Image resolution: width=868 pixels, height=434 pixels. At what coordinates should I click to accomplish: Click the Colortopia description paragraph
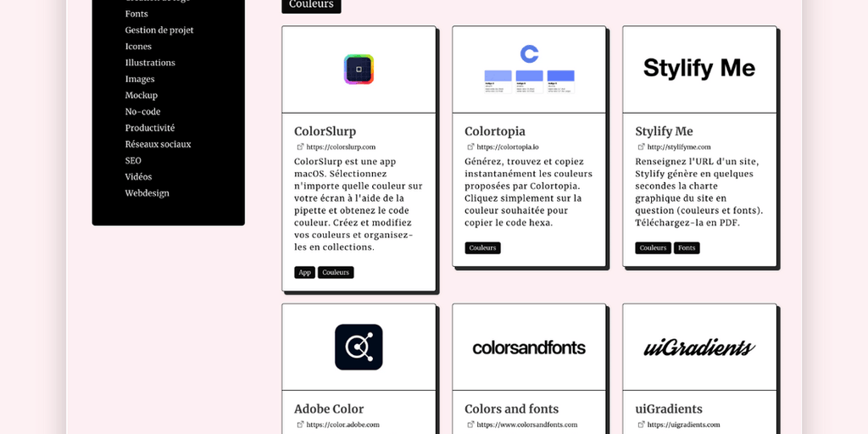529,192
